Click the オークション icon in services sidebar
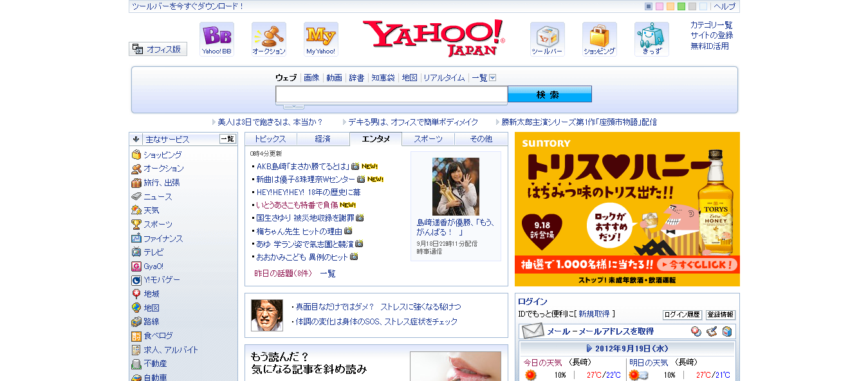868x381 pixels. click(x=136, y=169)
